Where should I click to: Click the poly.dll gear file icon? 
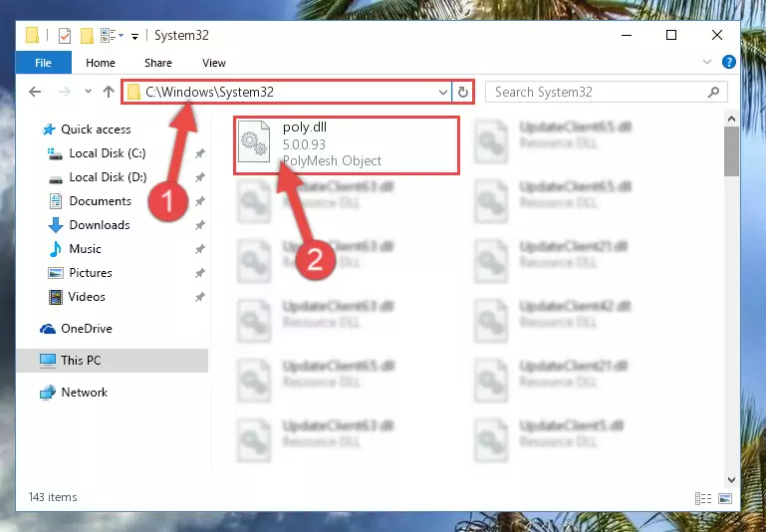254,141
